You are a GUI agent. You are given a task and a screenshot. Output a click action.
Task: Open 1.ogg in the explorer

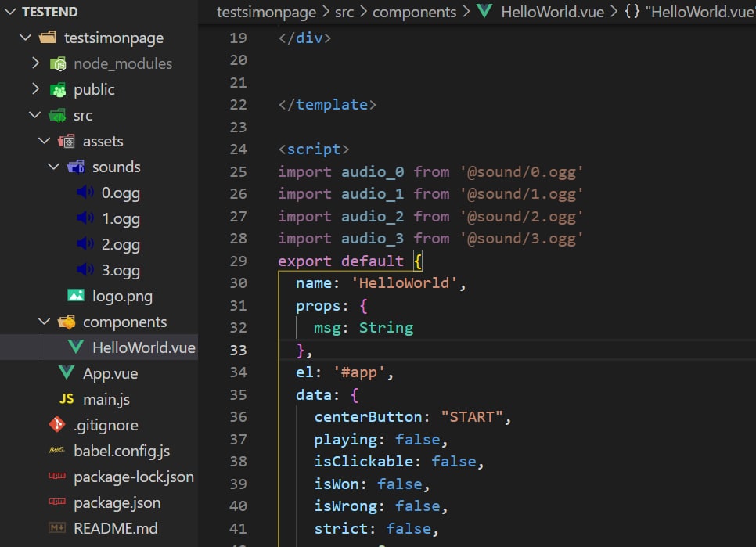pyautogui.click(x=121, y=219)
